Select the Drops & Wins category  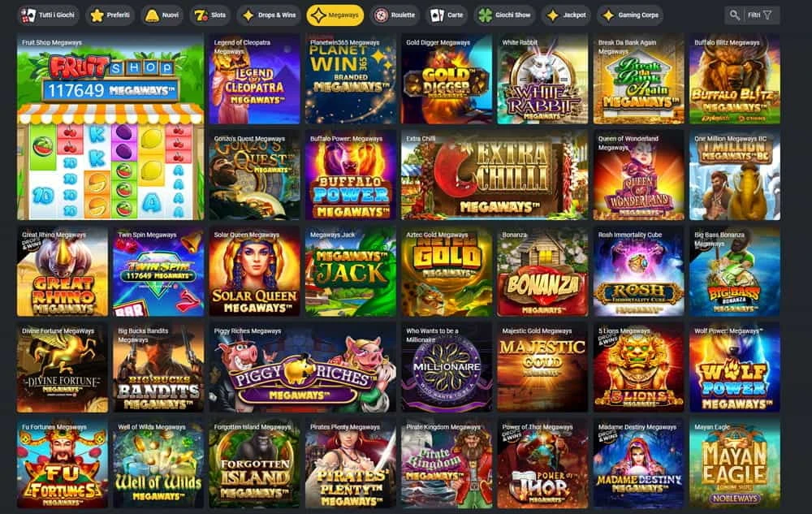tap(270, 15)
